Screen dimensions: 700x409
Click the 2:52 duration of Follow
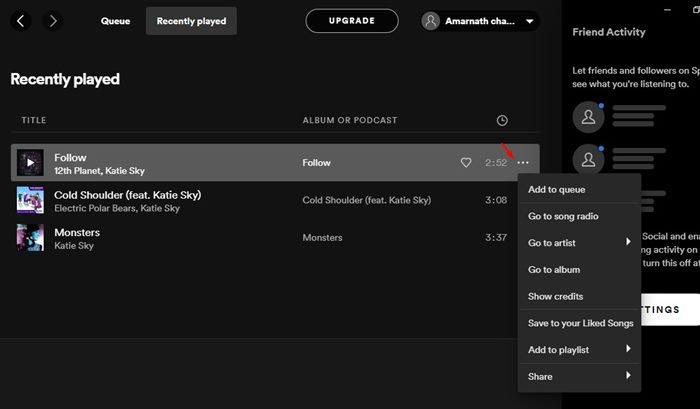(x=496, y=163)
